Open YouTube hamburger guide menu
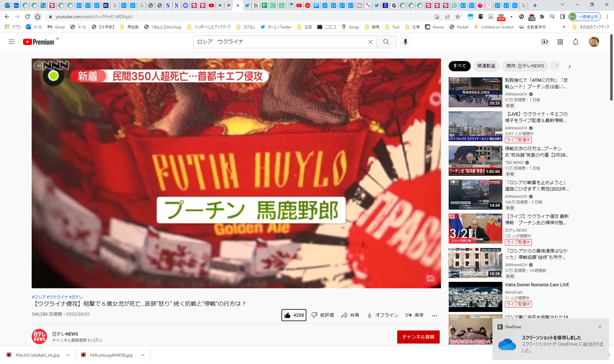 point(12,42)
